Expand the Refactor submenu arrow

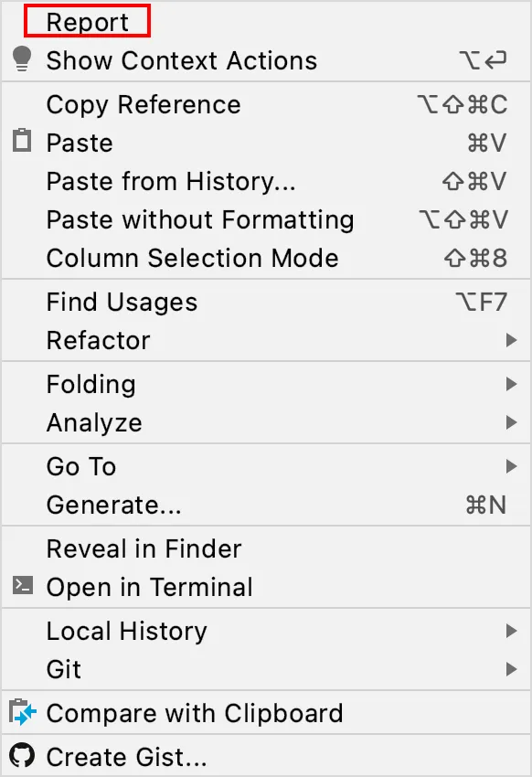(x=511, y=340)
